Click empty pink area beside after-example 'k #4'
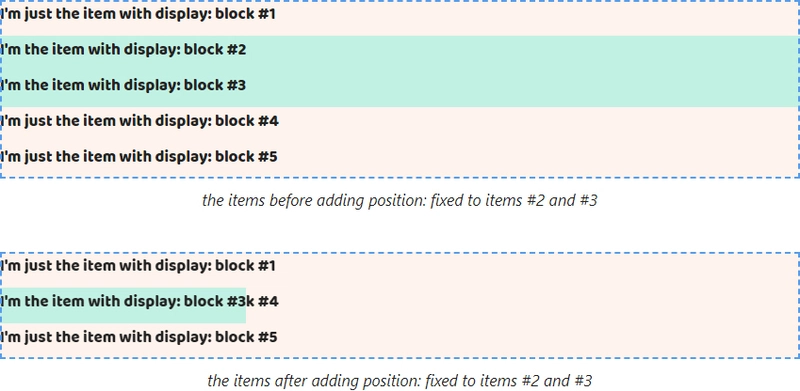The height and width of the screenshot is (391, 800). (x=536, y=302)
